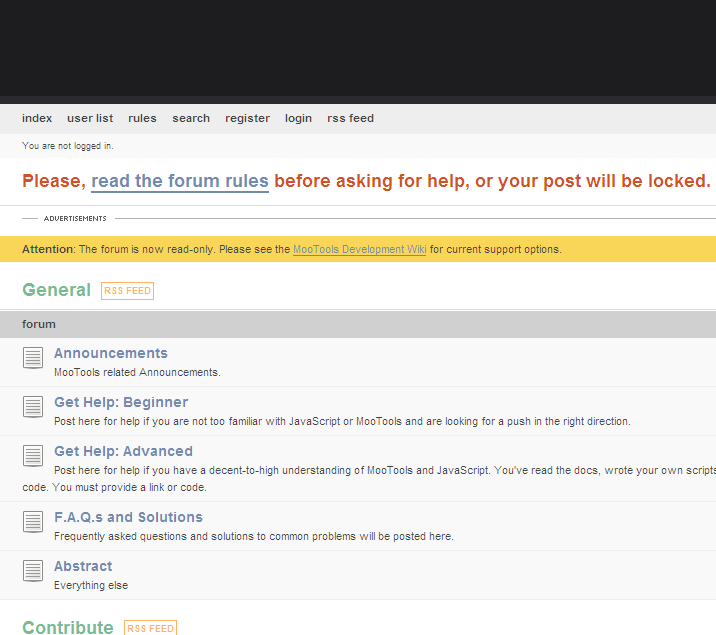Open the Contribute section RSS feed badge
Image resolution: width=716 pixels, height=635 pixels.
(150, 628)
